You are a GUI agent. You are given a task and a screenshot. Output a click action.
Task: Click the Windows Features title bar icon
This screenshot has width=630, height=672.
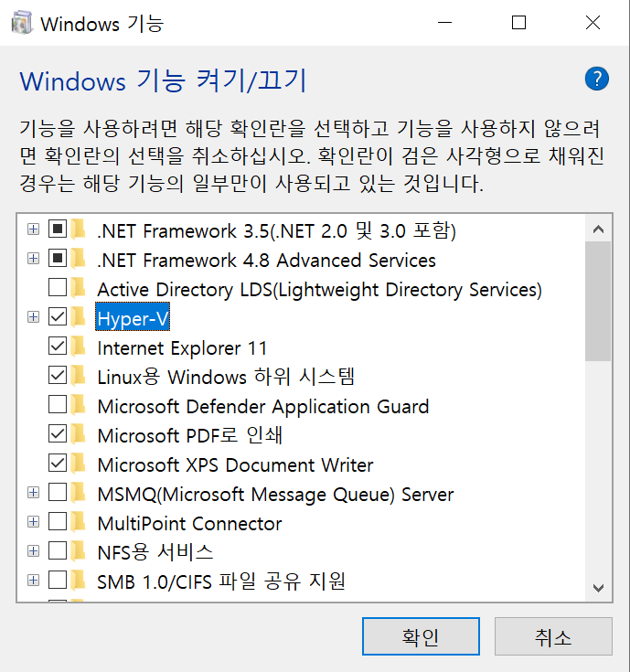point(22,23)
